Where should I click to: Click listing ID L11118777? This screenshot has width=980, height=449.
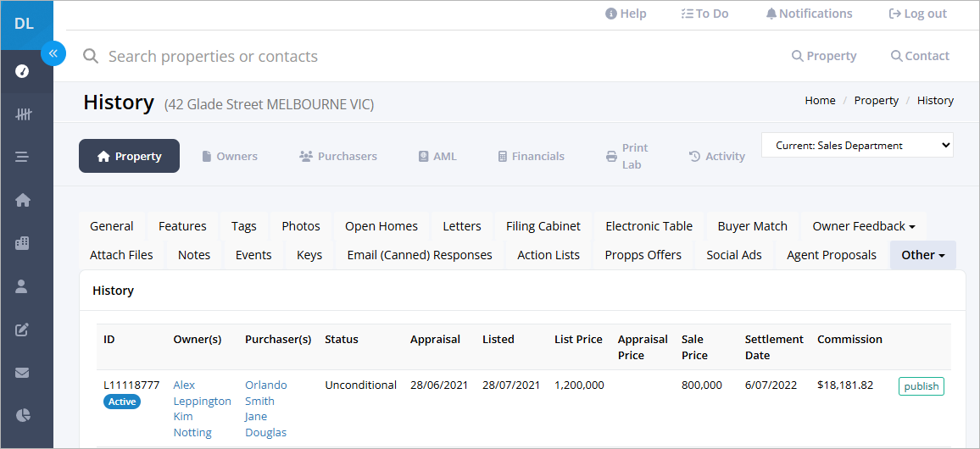pyautogui.click(x=131, y=385)
